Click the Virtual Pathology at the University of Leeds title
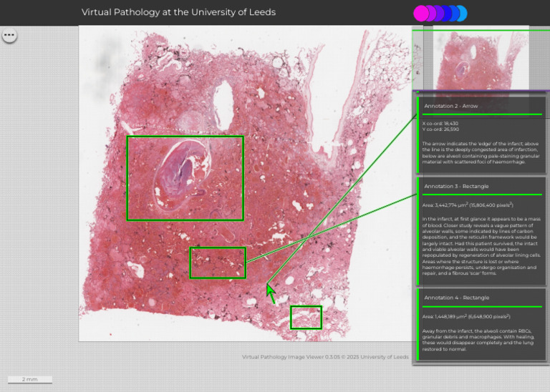This screenshot has height=392, width=550. (178, 12)
